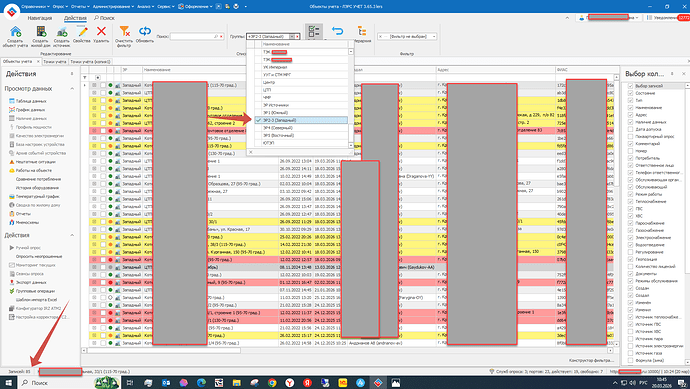Click the Создать жилой дом icon
Viewport: 690px width, 389px height.
[x=41, y=32]
